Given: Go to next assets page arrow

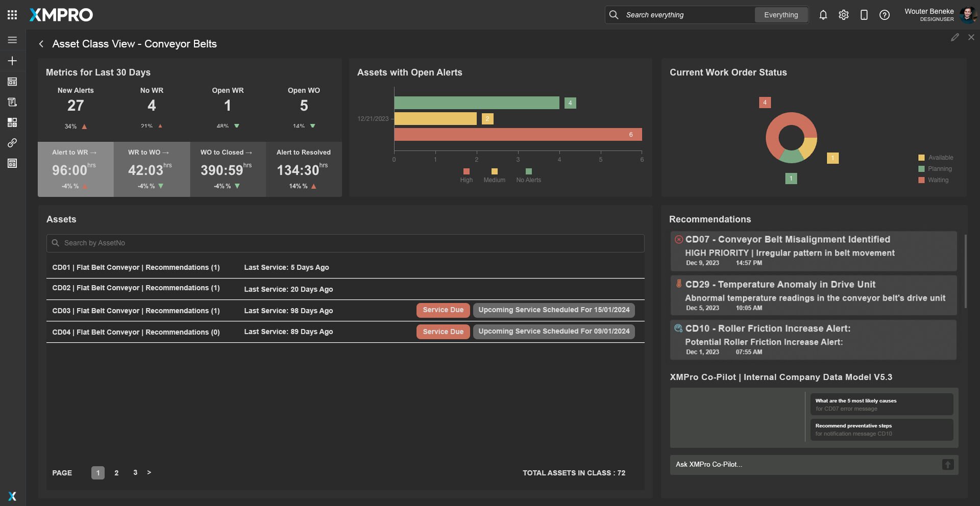Looking at the screenshot, I should (149, 472).
